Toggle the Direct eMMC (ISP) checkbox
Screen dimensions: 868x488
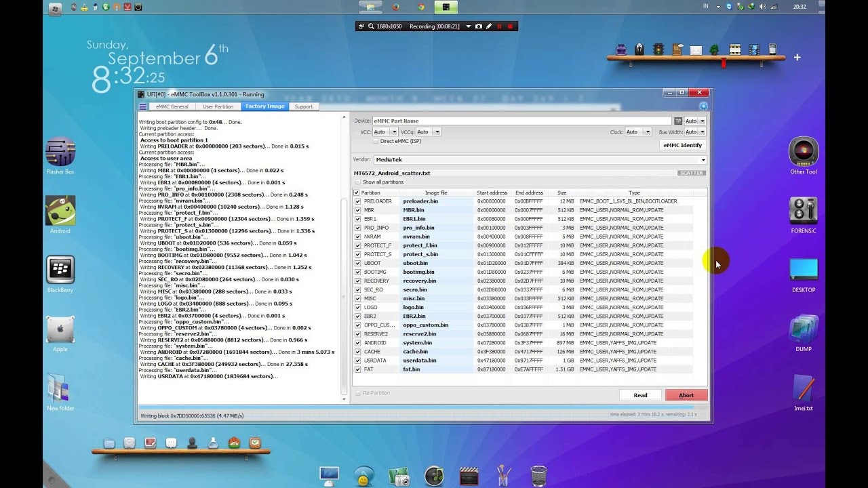tap(376, 141)
